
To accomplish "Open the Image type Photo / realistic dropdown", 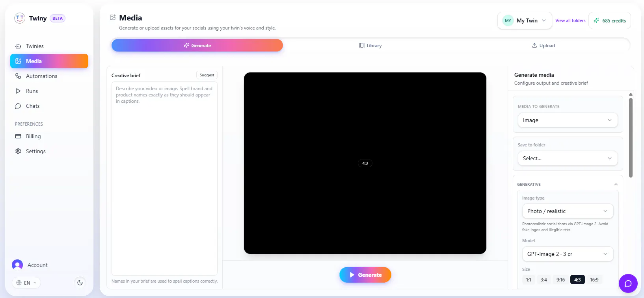I will (x=568, y=211).
